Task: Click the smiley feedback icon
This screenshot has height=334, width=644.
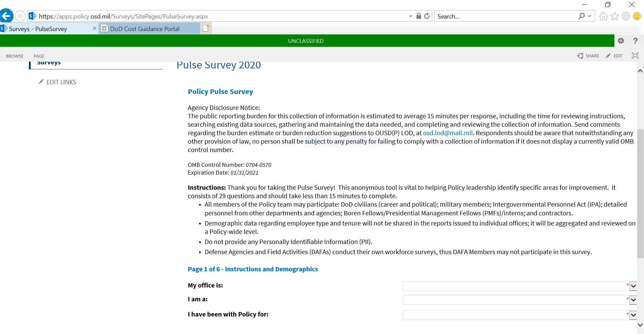Action: pos(637,16)
